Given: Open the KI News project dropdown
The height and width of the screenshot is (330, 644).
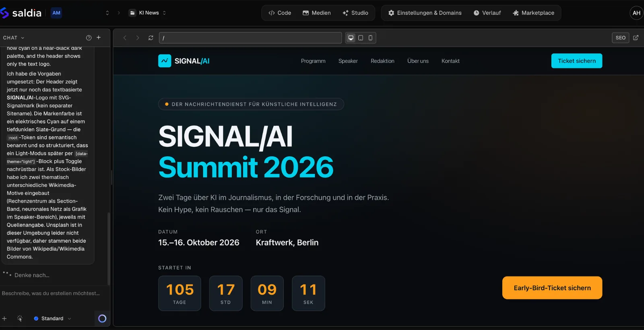Looking at the screenshot, I should click(147, 13).
